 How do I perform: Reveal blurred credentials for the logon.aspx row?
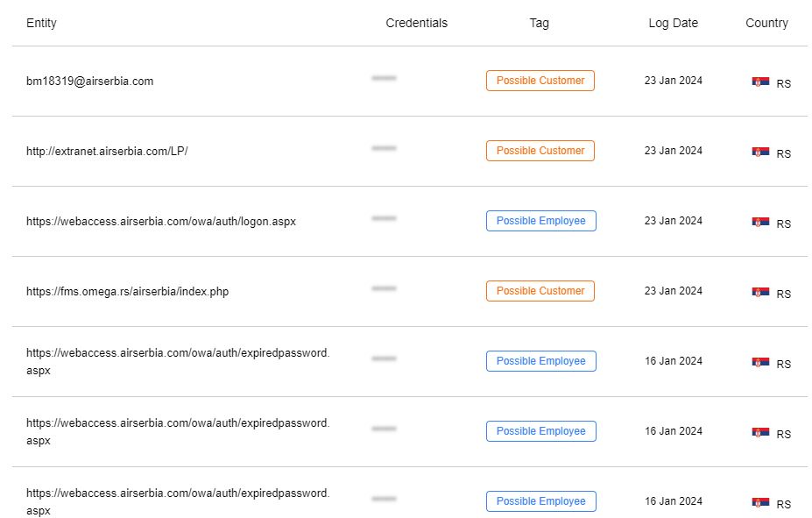pos(384,218)
